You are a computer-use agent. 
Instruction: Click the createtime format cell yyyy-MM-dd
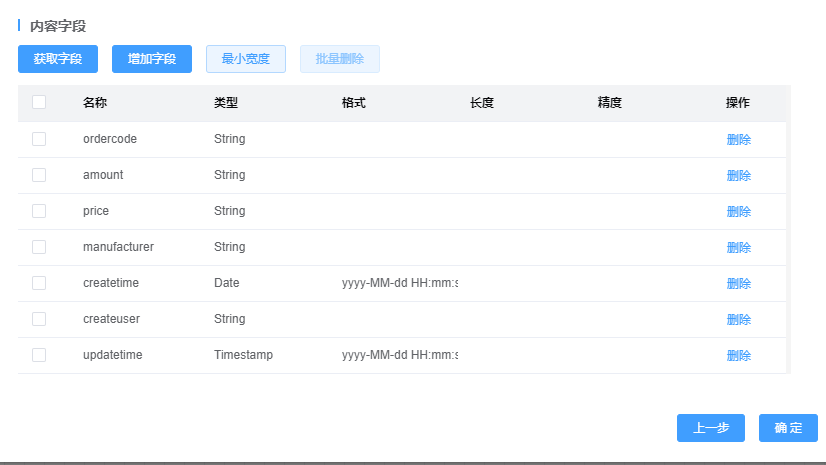point(399,283)
